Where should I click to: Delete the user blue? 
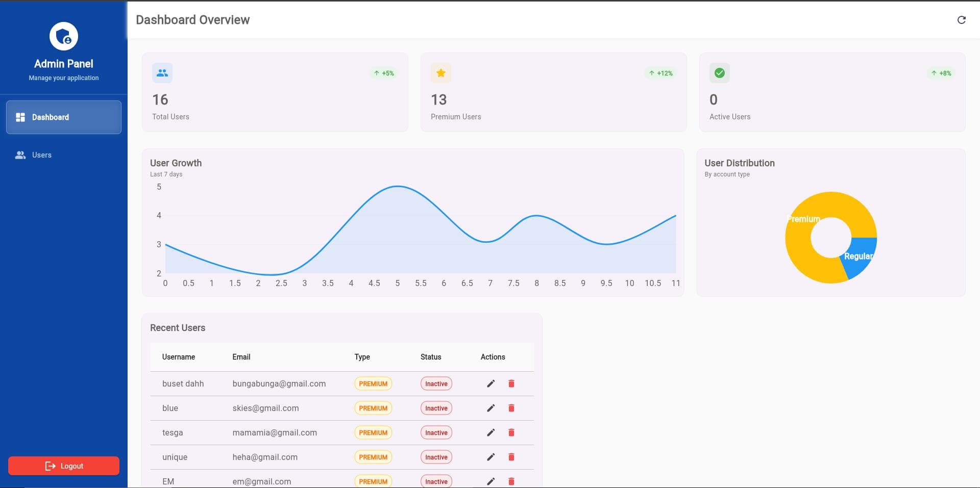[x=511, y=408]
